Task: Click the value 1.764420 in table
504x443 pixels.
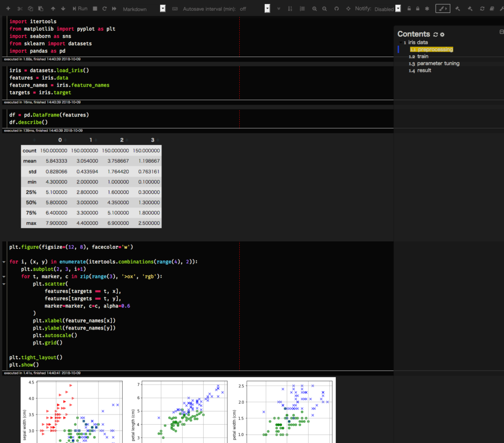Action: pyautogui.click(x=118, y=172)
